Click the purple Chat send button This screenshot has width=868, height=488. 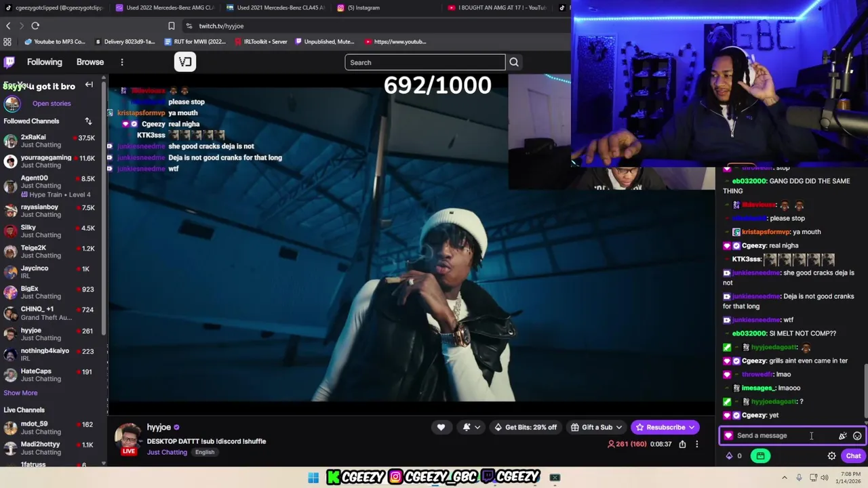[x=853, y=456]
